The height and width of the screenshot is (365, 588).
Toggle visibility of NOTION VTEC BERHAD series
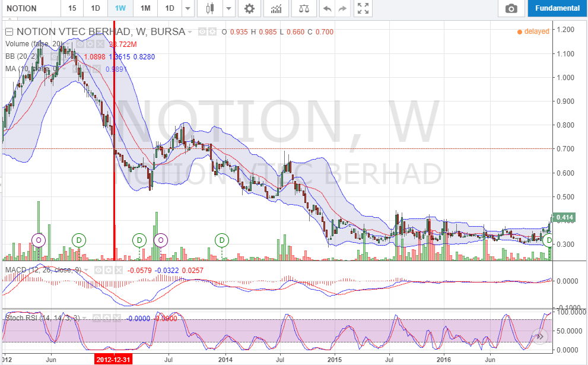(202, 32)
